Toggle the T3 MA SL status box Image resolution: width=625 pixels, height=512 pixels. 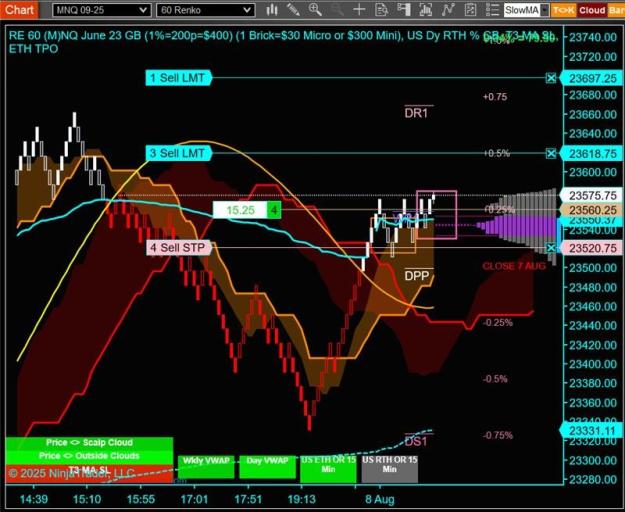tap(89, 473)
